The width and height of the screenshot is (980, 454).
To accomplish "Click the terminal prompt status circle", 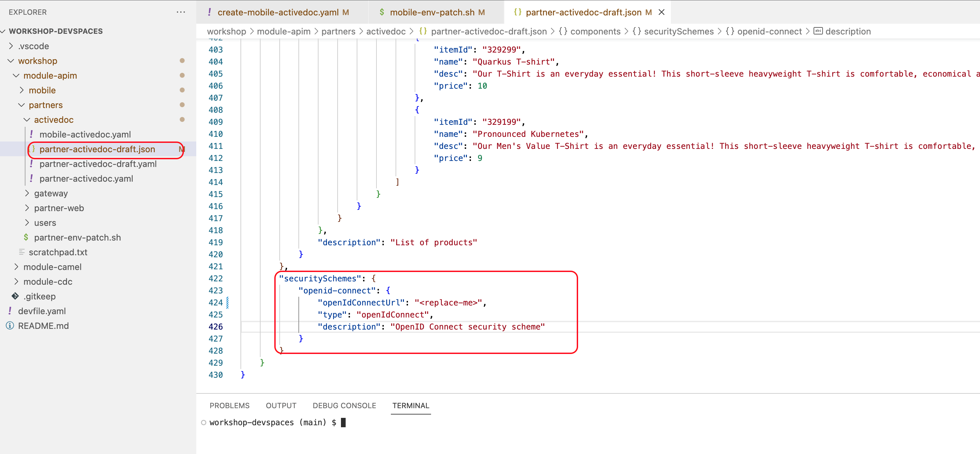I will click(x=204, y=423).
